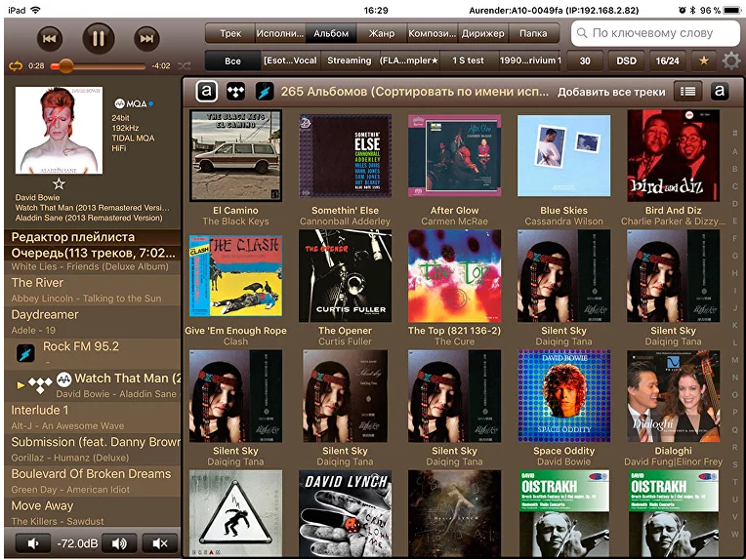Click the Добавить все треки button
The width and height of the screenshot is (746, 560).
611,92
